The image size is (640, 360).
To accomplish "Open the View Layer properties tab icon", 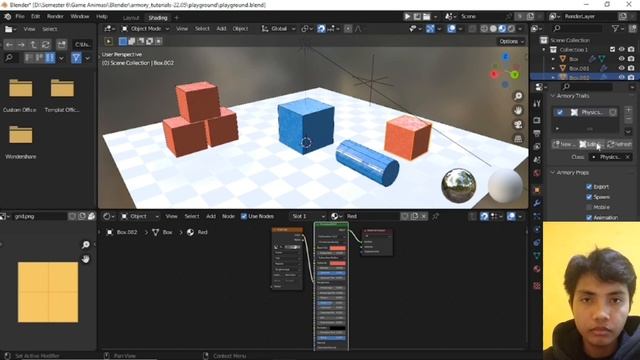I will tap(537, 147).
